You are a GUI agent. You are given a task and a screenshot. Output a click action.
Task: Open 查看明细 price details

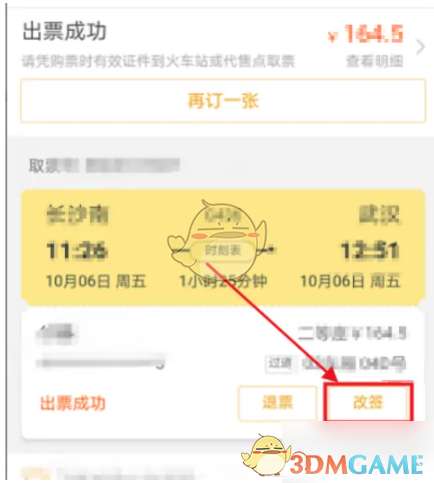click(375, 61)
